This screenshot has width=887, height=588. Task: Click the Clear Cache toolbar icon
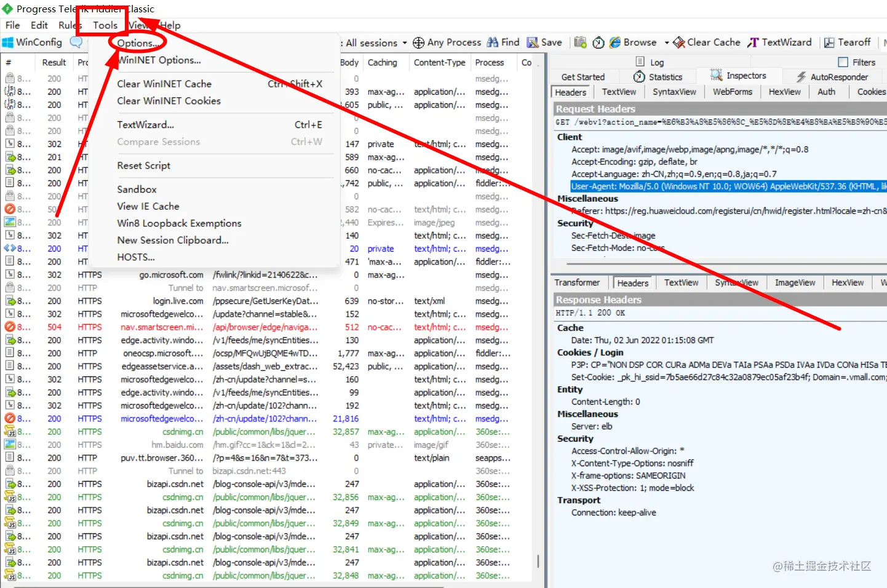point(679,42)
